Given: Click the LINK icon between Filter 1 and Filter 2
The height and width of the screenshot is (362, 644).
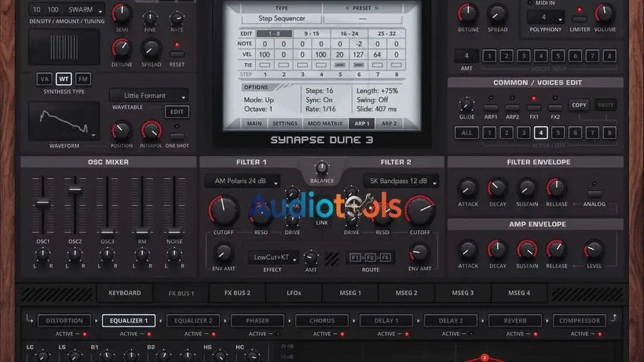Looking at the screenshot, I should pos(321,212).
